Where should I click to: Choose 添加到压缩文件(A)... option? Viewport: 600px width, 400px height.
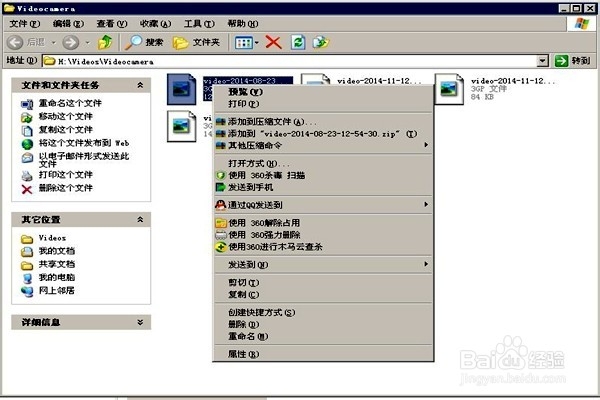323,122
